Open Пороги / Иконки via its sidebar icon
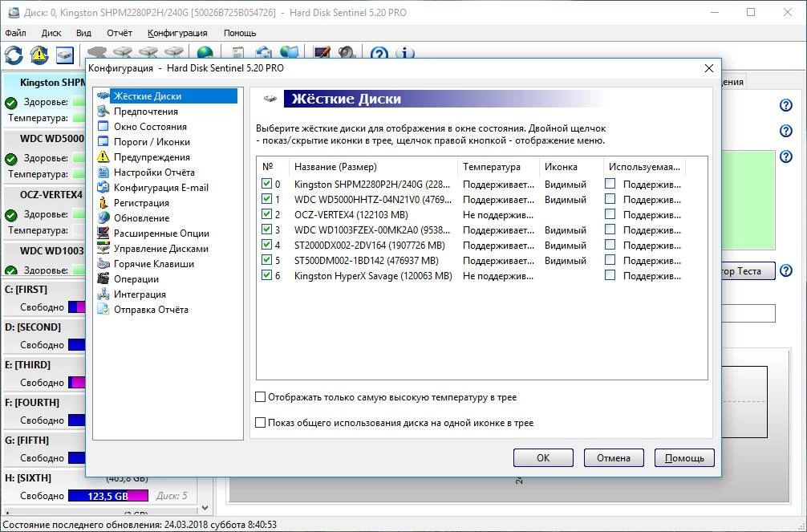The image size is (807, 532). click(x=103, y=142)
